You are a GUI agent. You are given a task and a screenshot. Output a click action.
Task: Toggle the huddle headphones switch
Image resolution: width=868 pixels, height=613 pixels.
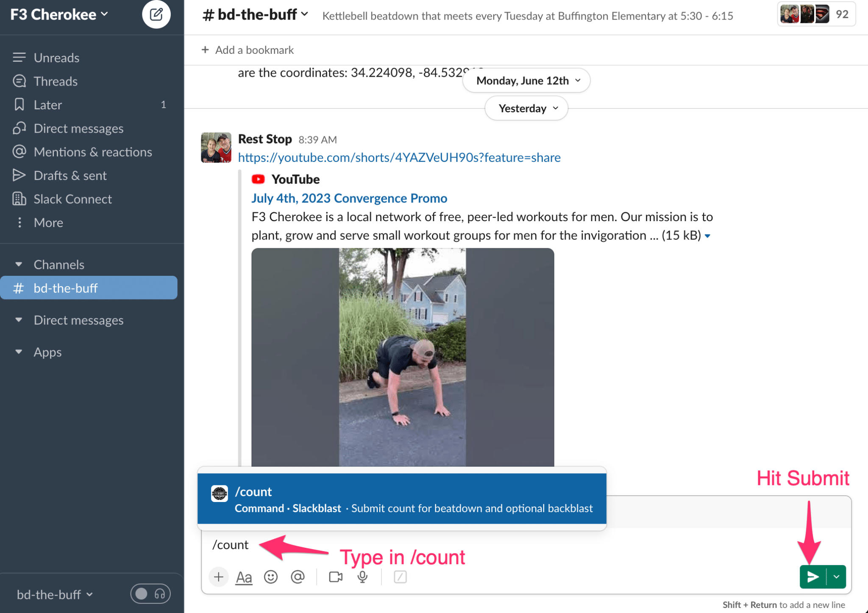150,594
